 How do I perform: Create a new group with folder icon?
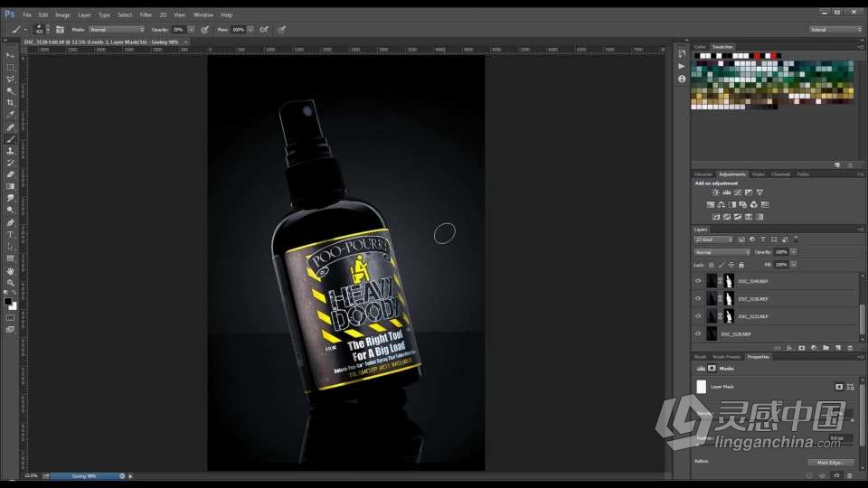[x=826, y=347]
